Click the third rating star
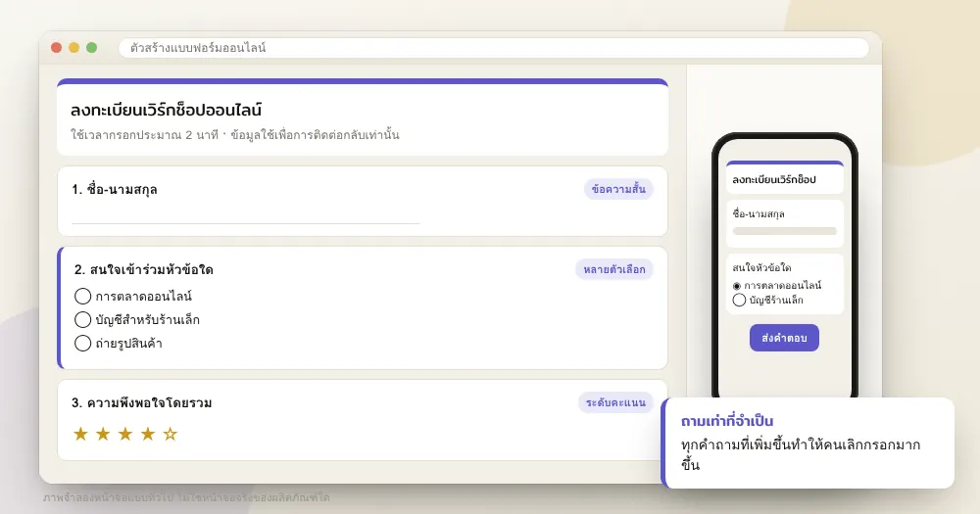The height and width of the screenshot is (514, 980). [x=125, y=434]
